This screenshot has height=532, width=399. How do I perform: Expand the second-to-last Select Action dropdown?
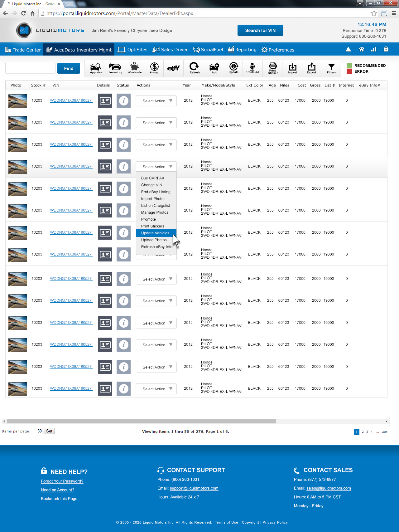pos(156,367)
